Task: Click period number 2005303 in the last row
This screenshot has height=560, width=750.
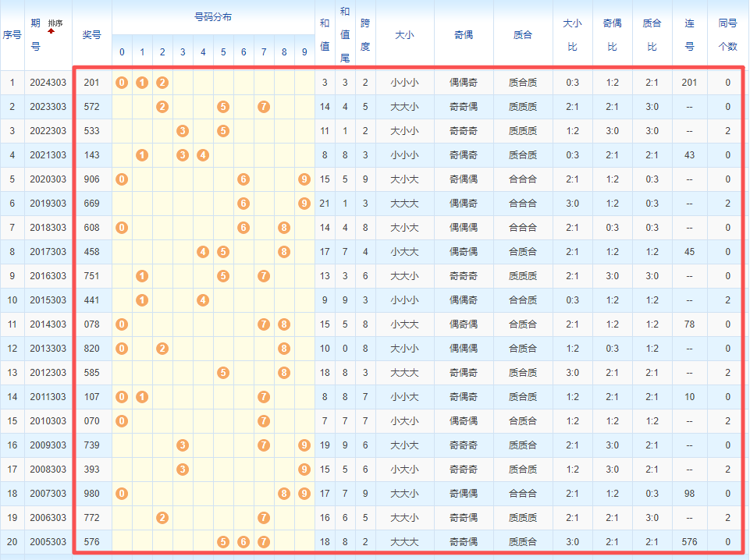Action: (48, 542)
